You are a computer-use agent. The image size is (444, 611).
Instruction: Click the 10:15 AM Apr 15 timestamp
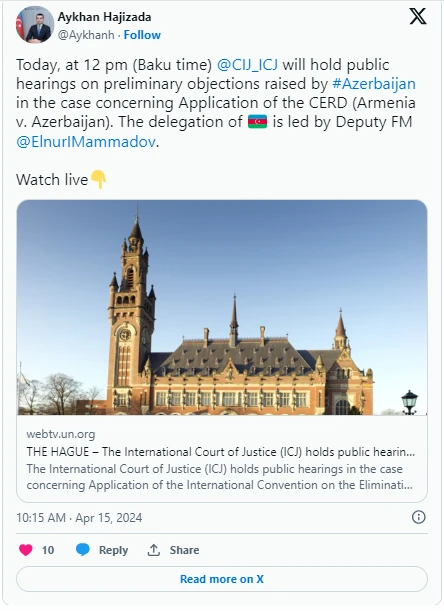point(79,517)
